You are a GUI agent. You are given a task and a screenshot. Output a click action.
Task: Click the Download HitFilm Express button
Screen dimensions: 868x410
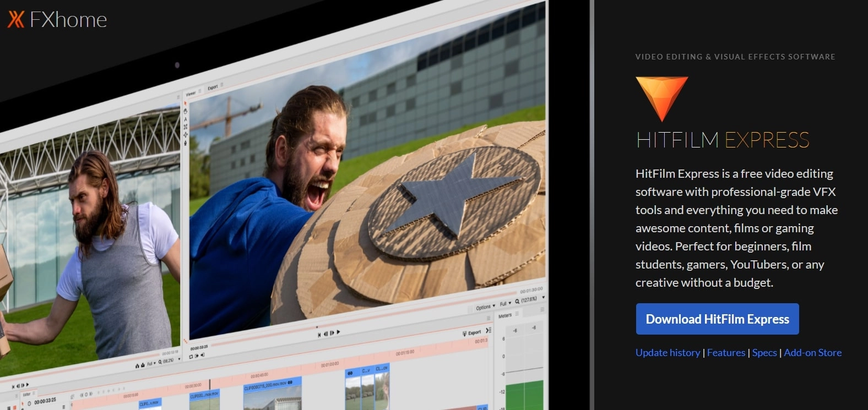click(x=717, y=319)
